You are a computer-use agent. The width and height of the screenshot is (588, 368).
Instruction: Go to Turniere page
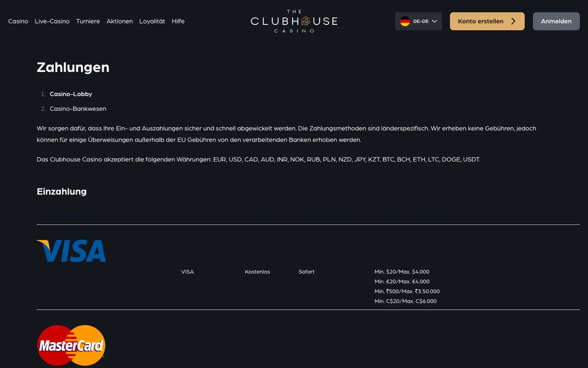tap(88, 21)
